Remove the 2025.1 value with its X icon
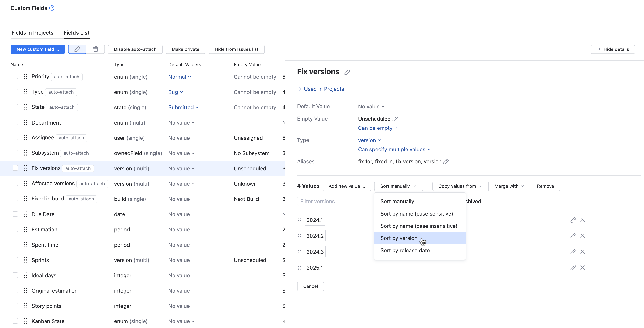 click(x=583, y=268)
